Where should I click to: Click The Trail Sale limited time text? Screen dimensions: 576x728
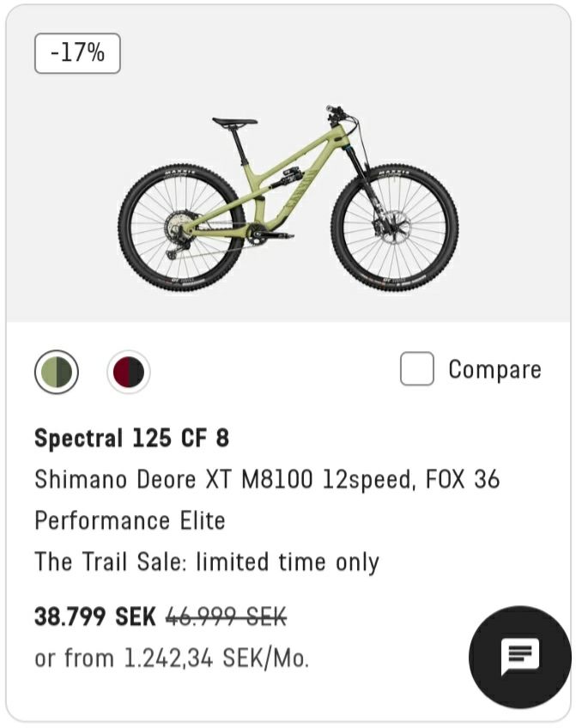(207, 561)
